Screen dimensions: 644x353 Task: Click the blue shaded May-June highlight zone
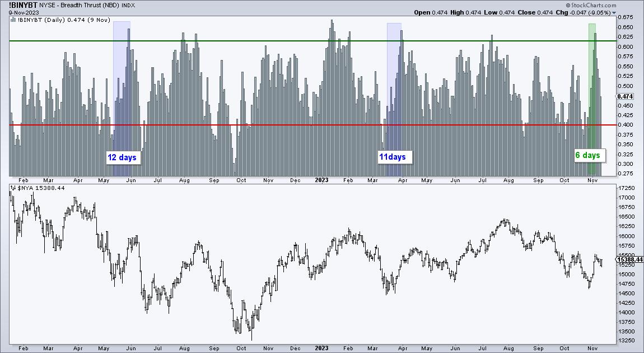click(x=122, y=84)
